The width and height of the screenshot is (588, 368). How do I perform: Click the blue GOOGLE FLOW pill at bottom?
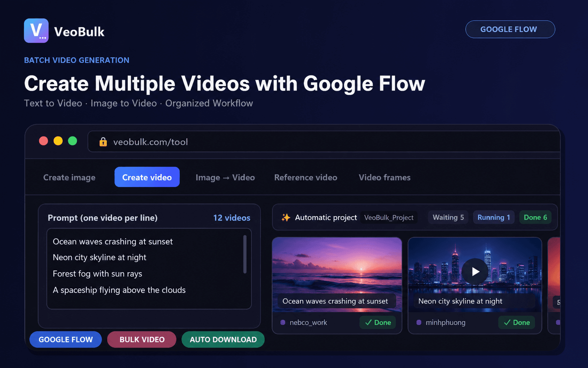(66, 339)
